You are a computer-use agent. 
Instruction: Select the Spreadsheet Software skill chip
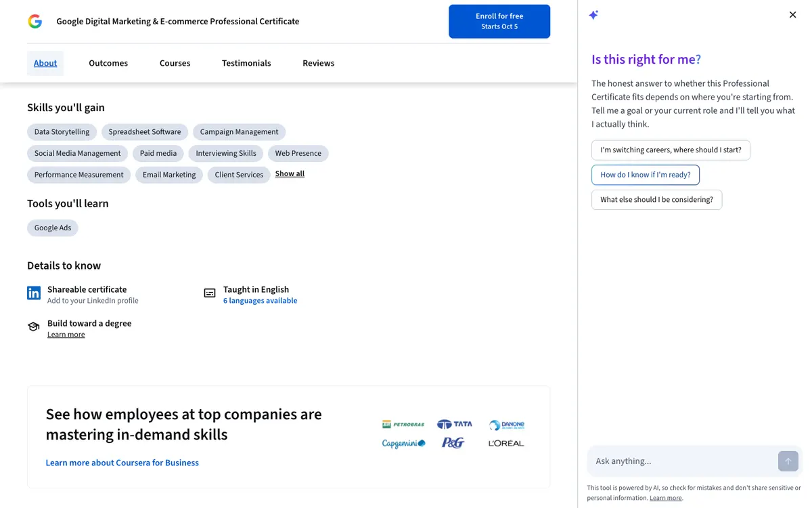pos(145,132)
